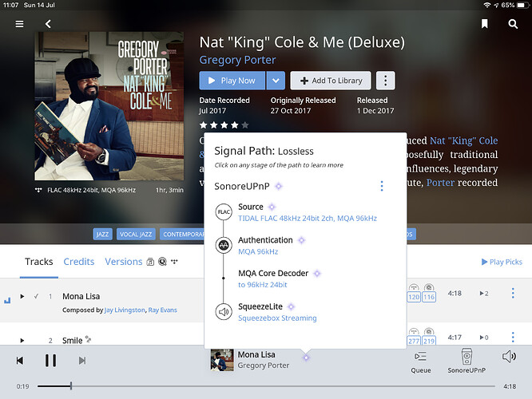532x399 pixels.
Task: Open the Queue icon
Action: tap(421, 361)
